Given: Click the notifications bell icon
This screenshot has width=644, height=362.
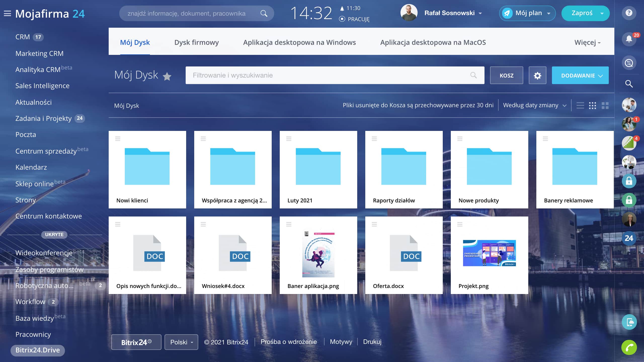Looking at the screenshot, I should tap(629, 39).
